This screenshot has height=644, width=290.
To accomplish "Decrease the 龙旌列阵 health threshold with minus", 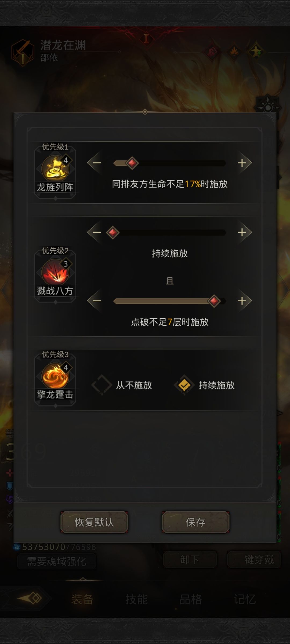I will (x=96, y=163).
